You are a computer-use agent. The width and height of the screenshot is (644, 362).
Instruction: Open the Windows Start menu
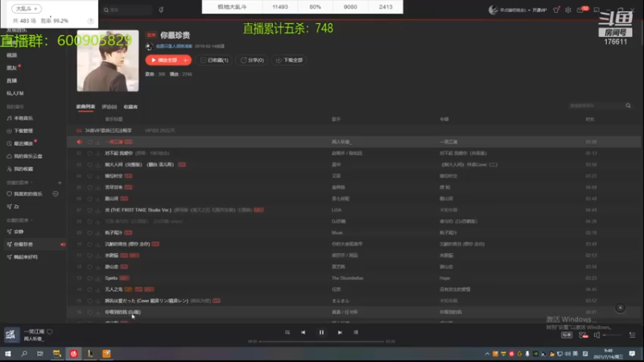tap(8, 353)
